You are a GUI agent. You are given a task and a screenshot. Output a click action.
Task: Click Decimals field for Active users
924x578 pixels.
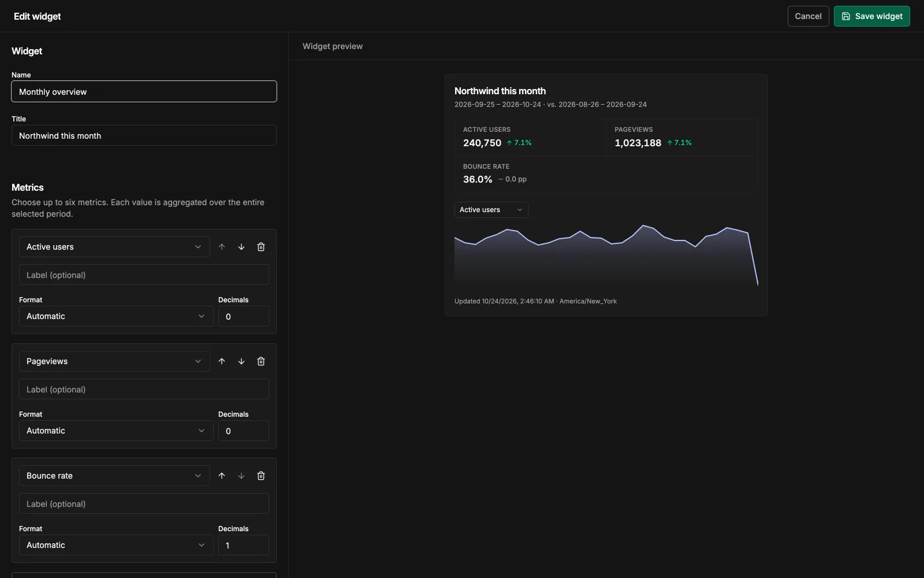point(244,316)
